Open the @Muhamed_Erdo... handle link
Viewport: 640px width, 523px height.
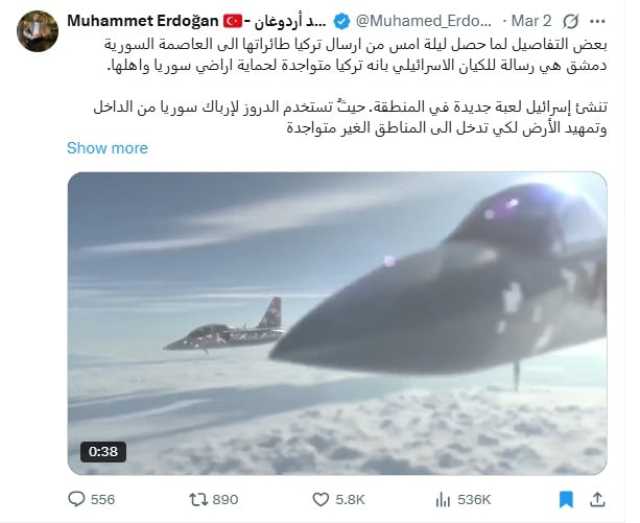pos(424,21)
